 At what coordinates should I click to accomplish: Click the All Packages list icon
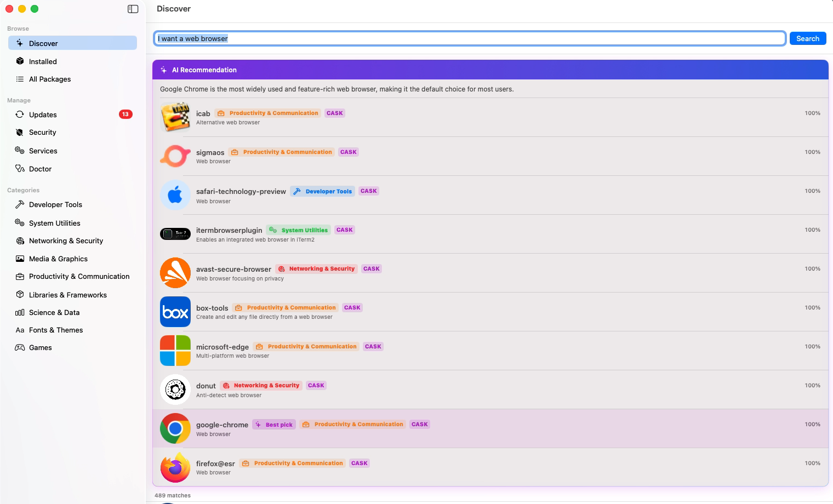pos(20,79)
